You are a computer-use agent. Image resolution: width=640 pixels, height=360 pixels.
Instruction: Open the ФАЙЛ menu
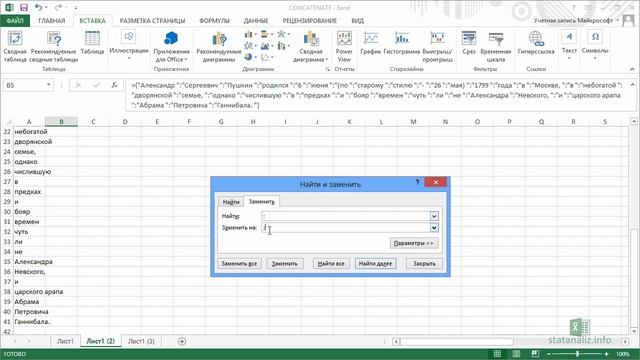[x=15, y=20]
